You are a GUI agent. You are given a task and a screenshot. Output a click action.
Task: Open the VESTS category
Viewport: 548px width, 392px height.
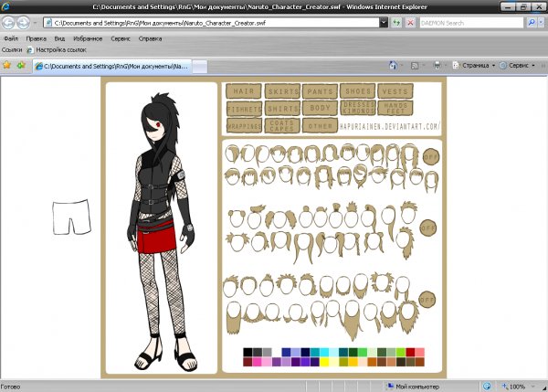(395, 91)
